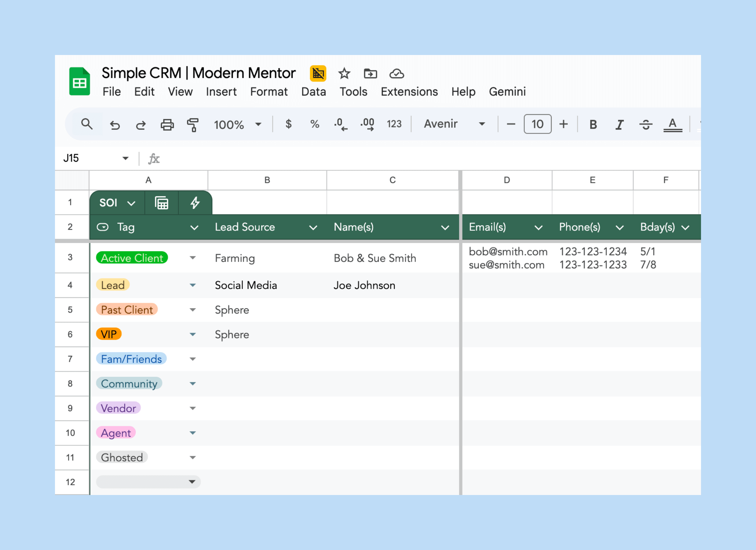
Task: Click the font size input field
Action: click(x=537, y=124)
